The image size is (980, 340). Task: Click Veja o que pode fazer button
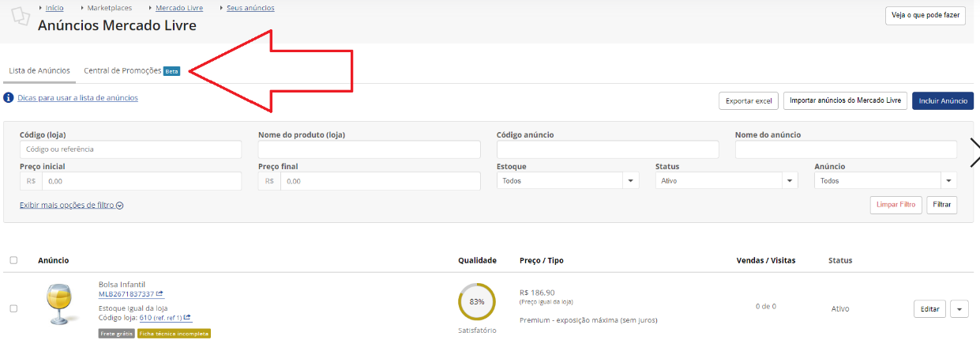[926, 16]
